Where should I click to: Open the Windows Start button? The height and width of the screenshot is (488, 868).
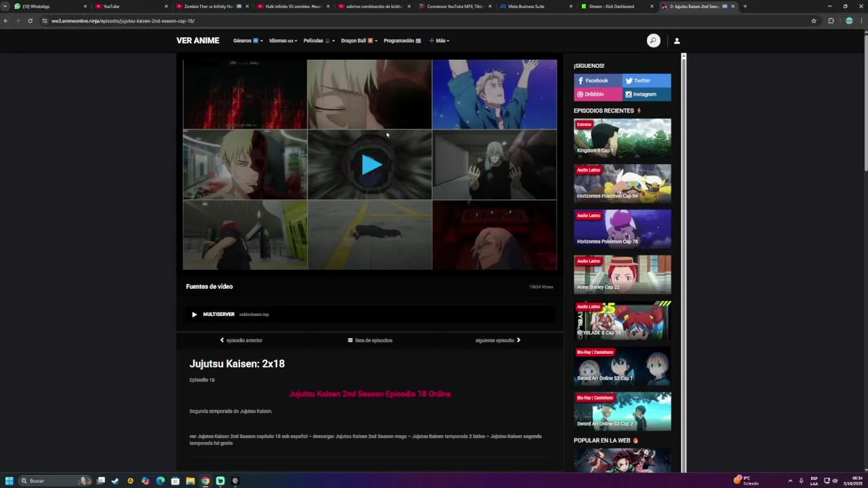coord(9,481)
